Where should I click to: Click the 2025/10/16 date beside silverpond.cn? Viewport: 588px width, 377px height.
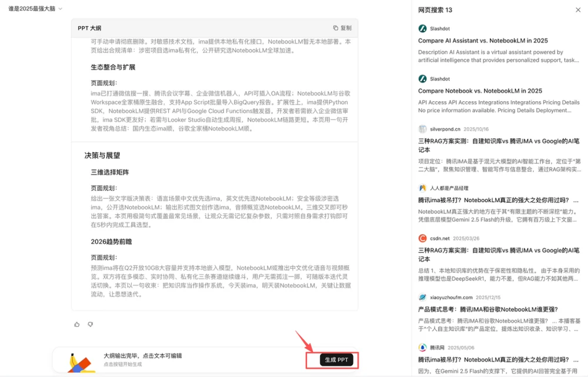pyautogui.click(x=476, y=129)
